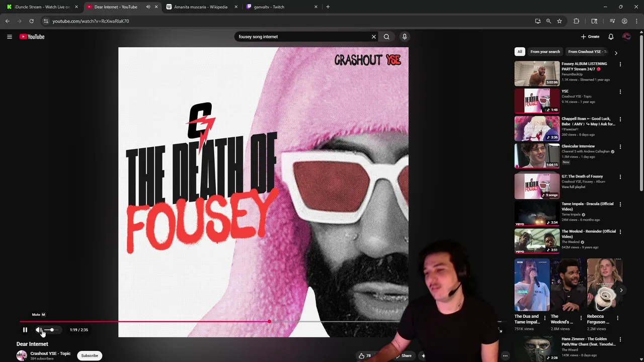Open options for Rebecca Ferguson short
Image resolution: width=644 pixels, height=362 pixels.
tap(618, 318)
